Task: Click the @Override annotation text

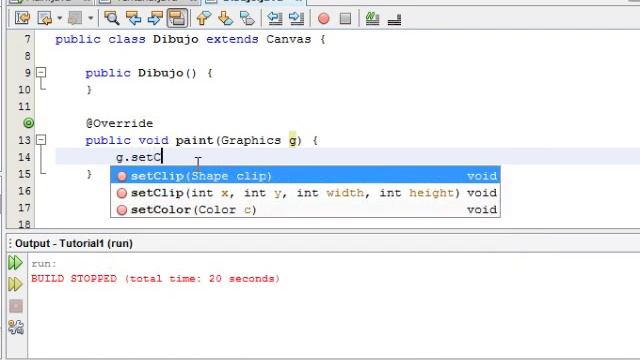Action: pyautogui.click(x=120, y=123)
